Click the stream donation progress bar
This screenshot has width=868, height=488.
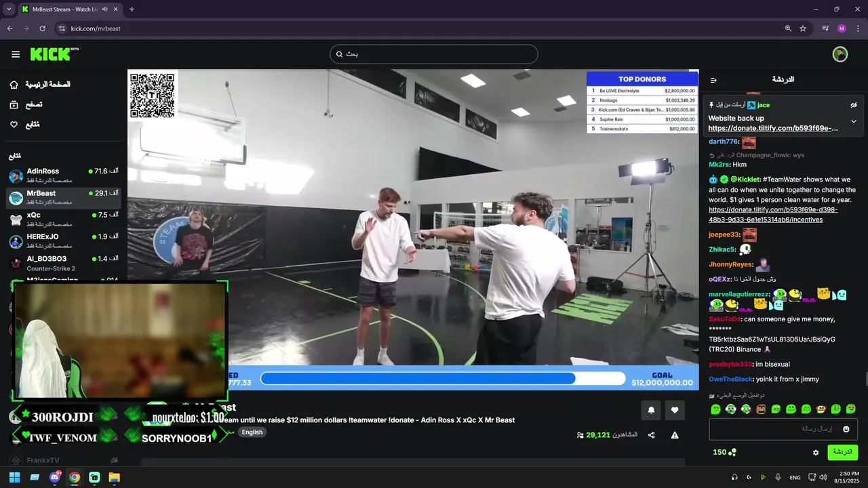click(x=443, y=378)
